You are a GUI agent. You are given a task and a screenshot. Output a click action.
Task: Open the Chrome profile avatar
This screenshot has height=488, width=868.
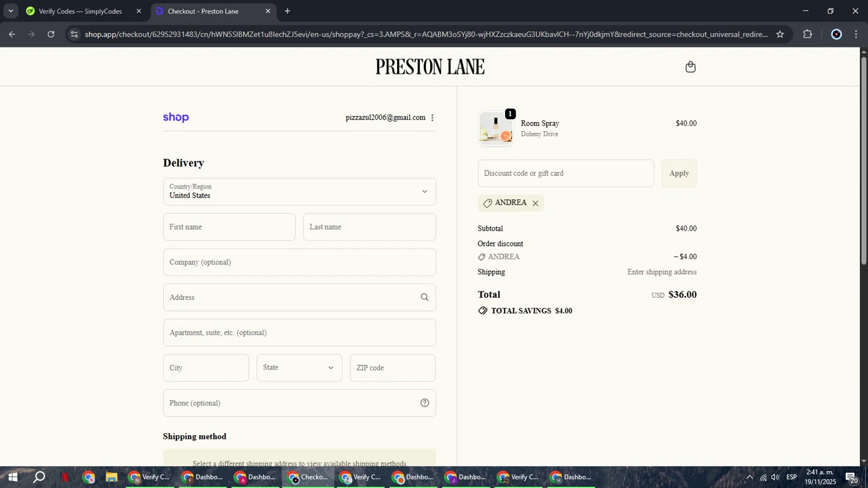(836, 34)
